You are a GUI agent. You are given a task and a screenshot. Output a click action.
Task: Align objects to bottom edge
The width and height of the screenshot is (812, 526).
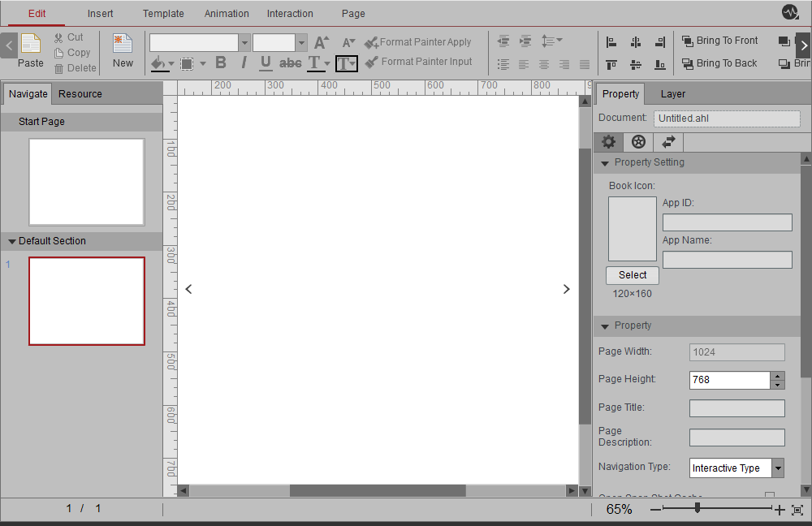tap(659, 65)
